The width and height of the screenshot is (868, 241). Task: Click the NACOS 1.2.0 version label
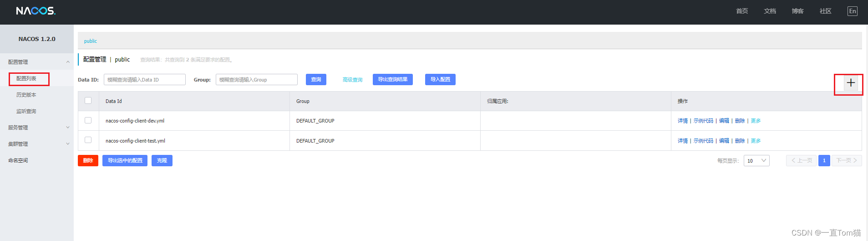click(37, 39)
